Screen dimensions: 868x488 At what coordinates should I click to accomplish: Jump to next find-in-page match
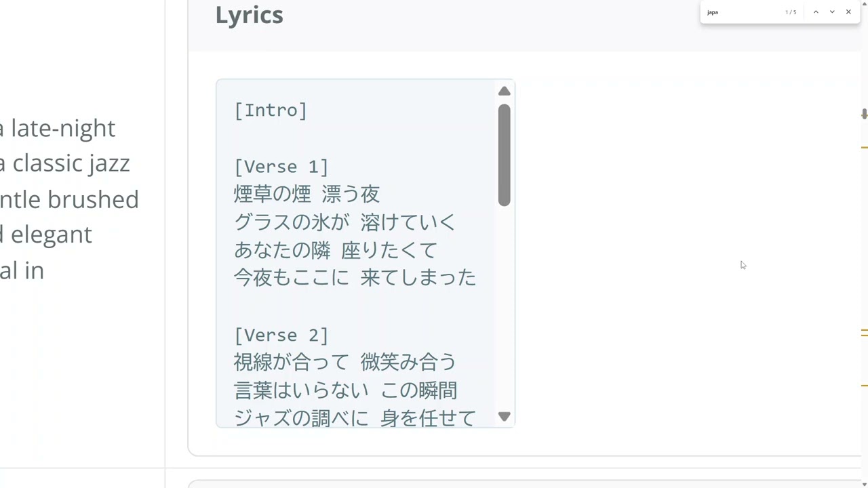click(x=832, y=12)
